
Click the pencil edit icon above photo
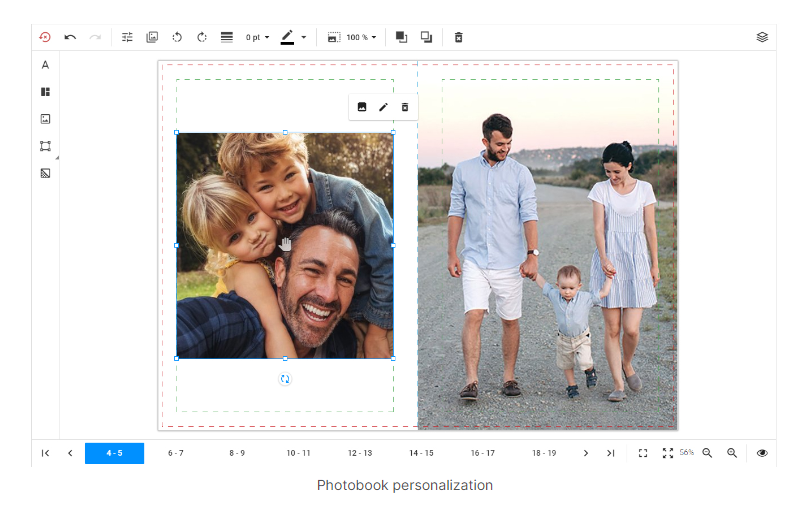point(383,107)
